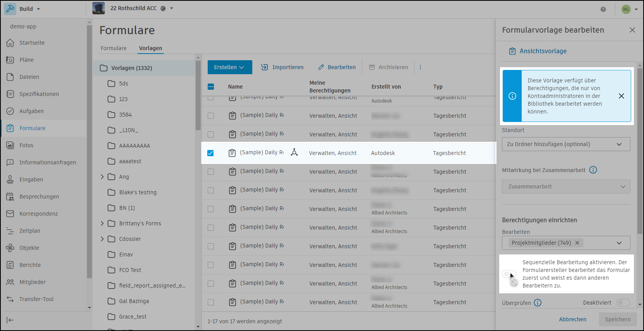This screenshot has width=644, height=331.
Task: Click the Importieren button
Action: [282, 67]
